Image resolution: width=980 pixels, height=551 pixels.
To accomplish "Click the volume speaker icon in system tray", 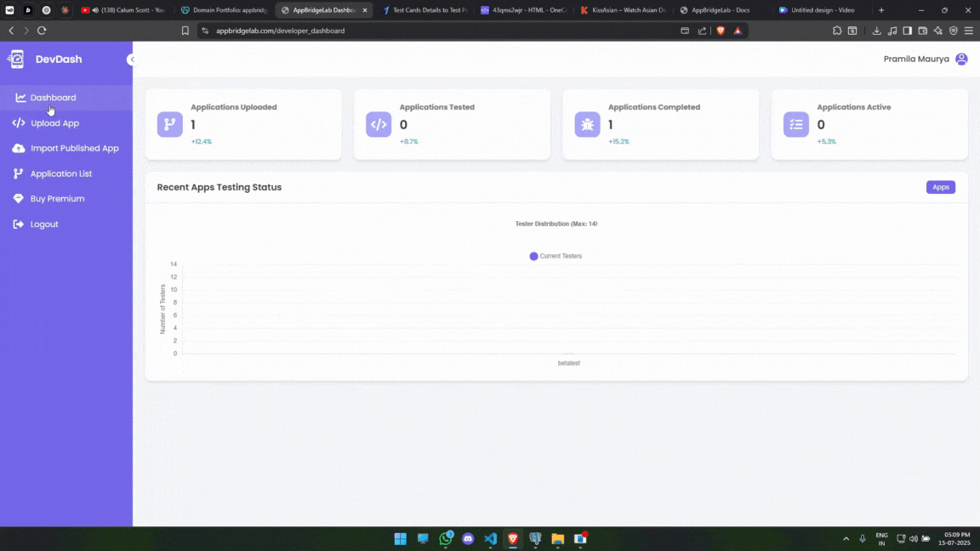I will click(x=914, y=538).
